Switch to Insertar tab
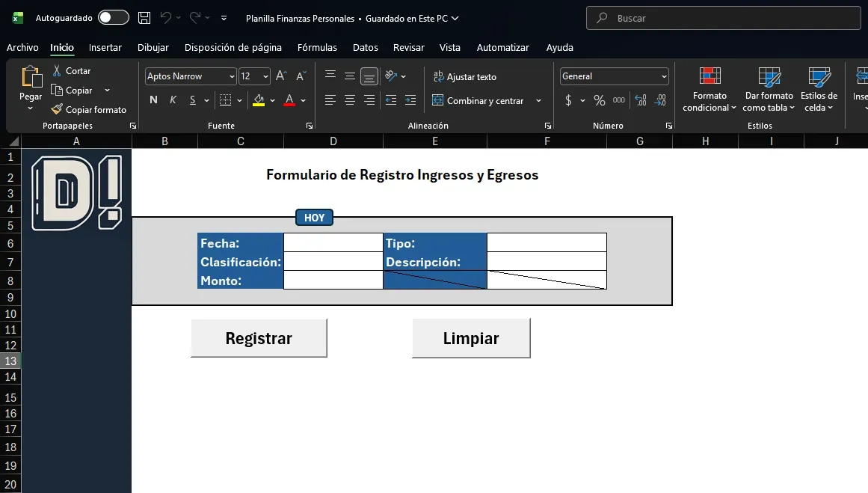 (105, 48)
